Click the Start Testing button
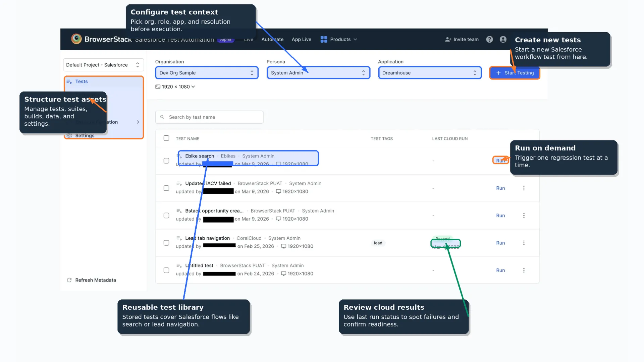This screenshot has width=644, height=362. tap(515, 73)
